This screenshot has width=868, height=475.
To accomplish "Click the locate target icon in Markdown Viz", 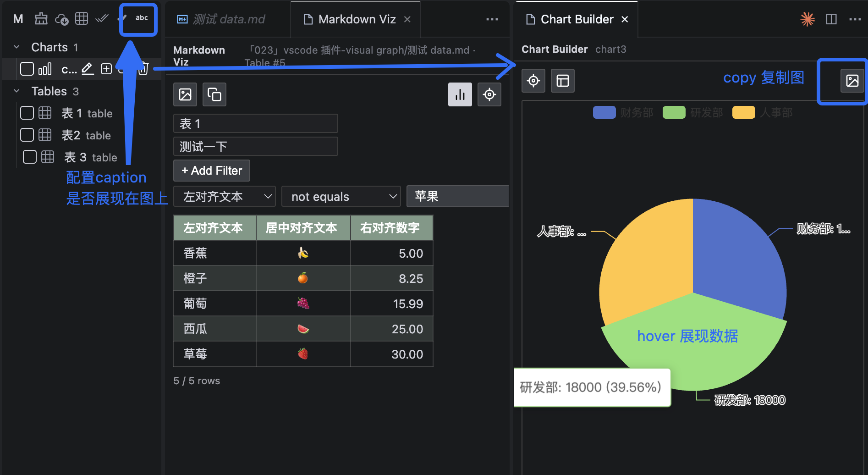I will (489, 94).
